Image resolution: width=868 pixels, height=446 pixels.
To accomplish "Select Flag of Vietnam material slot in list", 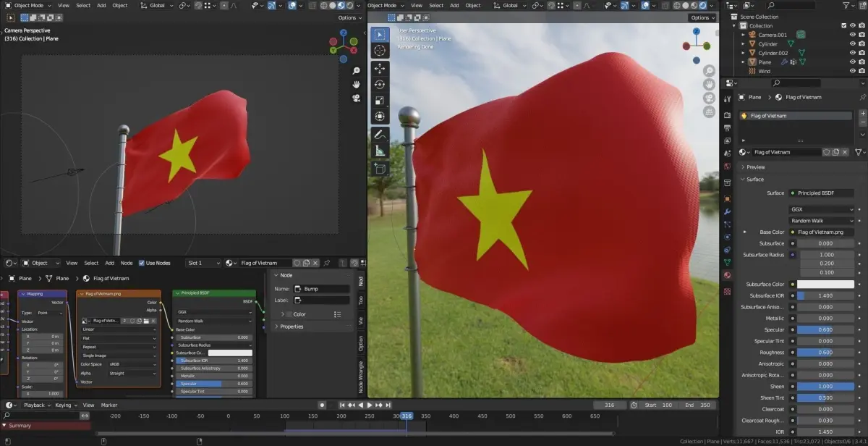I will 796,116.
